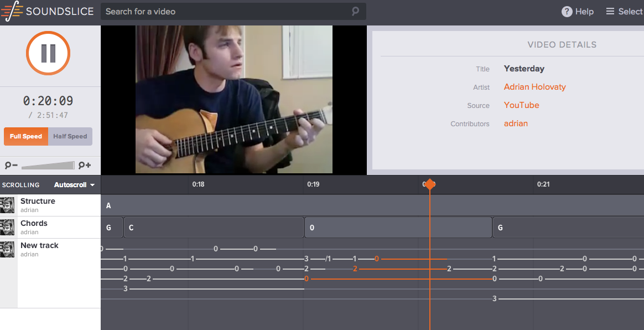Click the Adrian Holovaty artist link
Screen dimensions: 644x330
[x=534, y=87]
